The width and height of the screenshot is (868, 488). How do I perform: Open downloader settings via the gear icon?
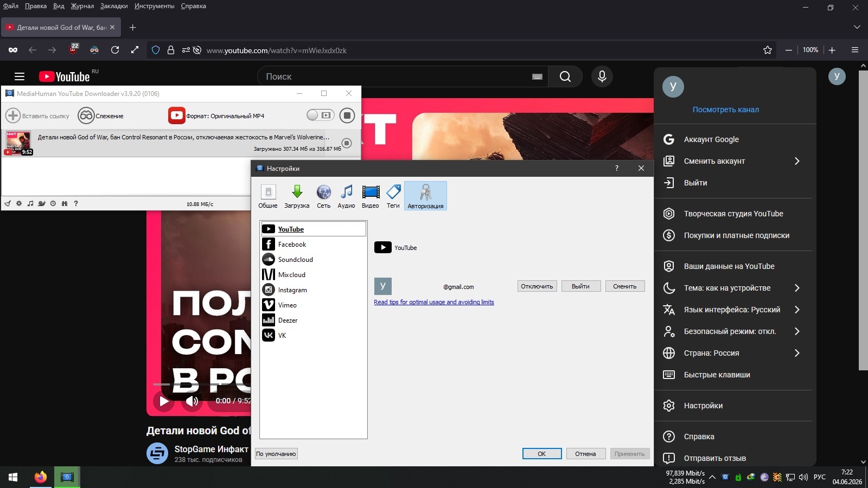19,203
